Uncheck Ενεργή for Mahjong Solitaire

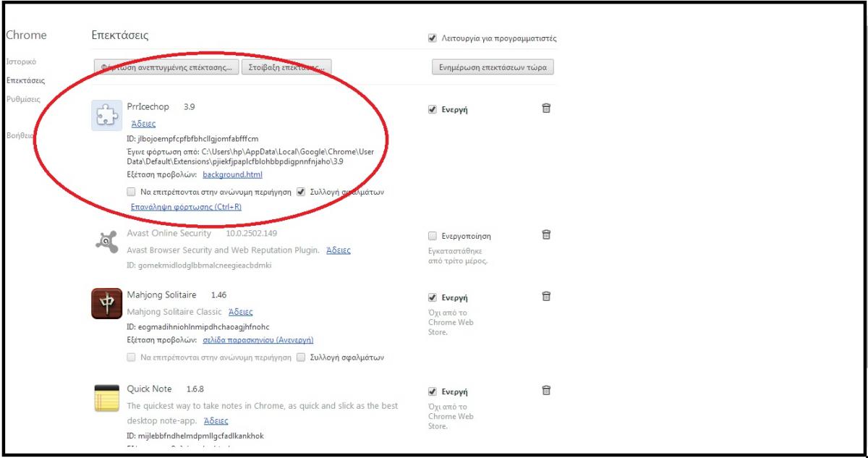point(433,297)
